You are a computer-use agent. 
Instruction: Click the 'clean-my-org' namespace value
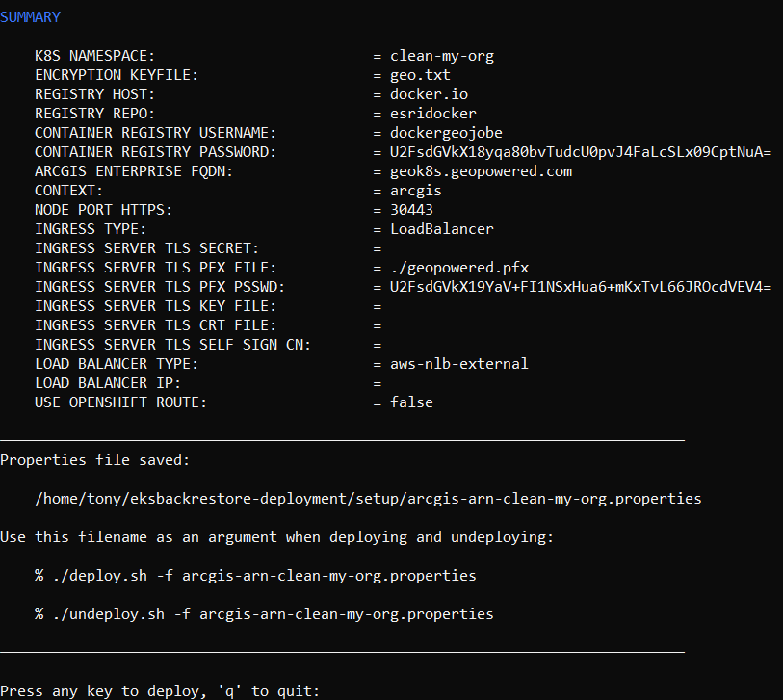(x=442, y=56)
